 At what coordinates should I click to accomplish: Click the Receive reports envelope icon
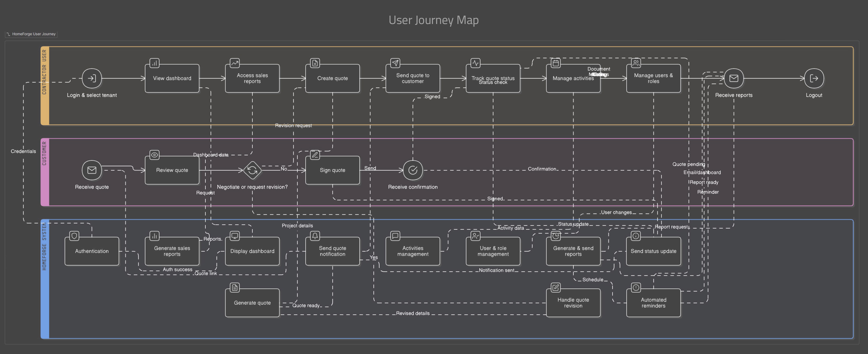[734, 78]
